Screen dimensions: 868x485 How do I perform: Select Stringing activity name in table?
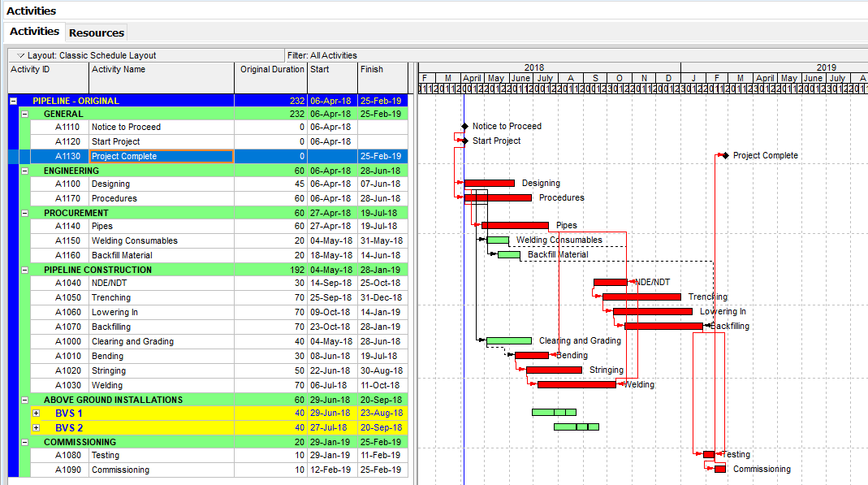coord(109,371)
